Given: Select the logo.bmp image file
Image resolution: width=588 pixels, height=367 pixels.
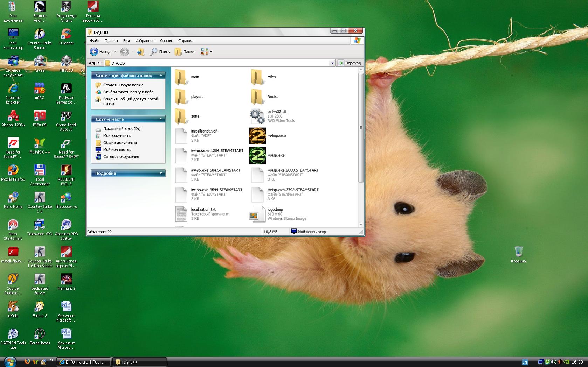Looking at the screenshot, I should (x=257, y=214).
